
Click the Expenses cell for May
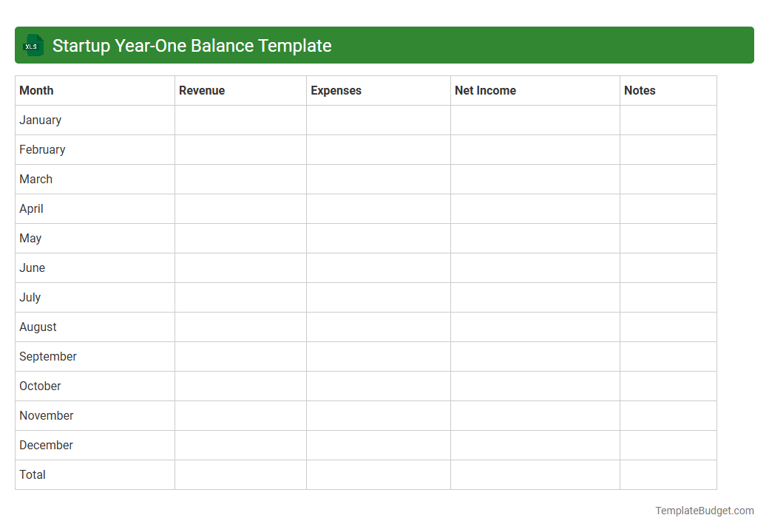378,238
